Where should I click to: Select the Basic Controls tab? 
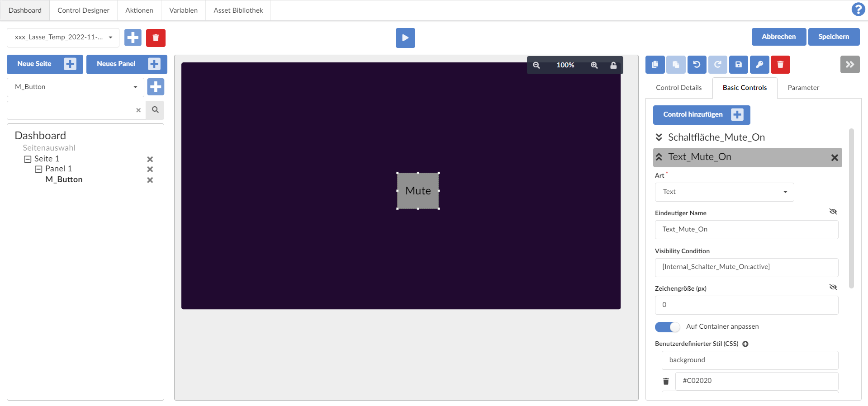745,88
